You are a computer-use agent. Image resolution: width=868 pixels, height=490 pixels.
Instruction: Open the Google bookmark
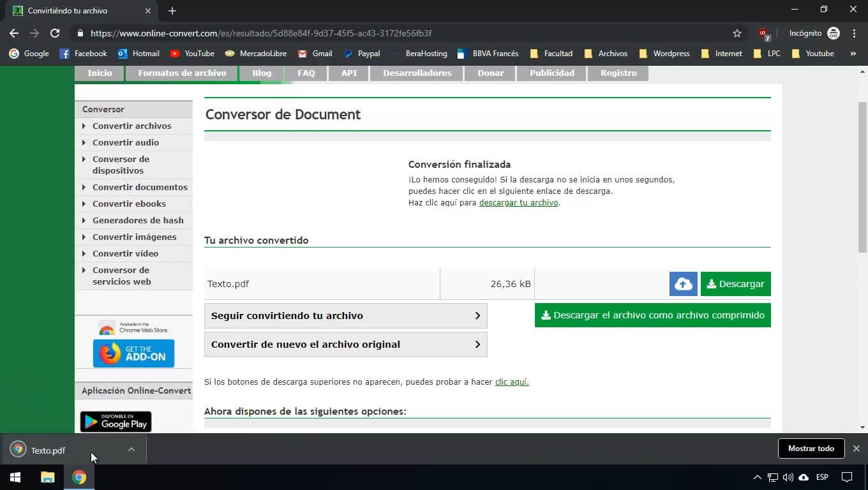click(29, 54)
